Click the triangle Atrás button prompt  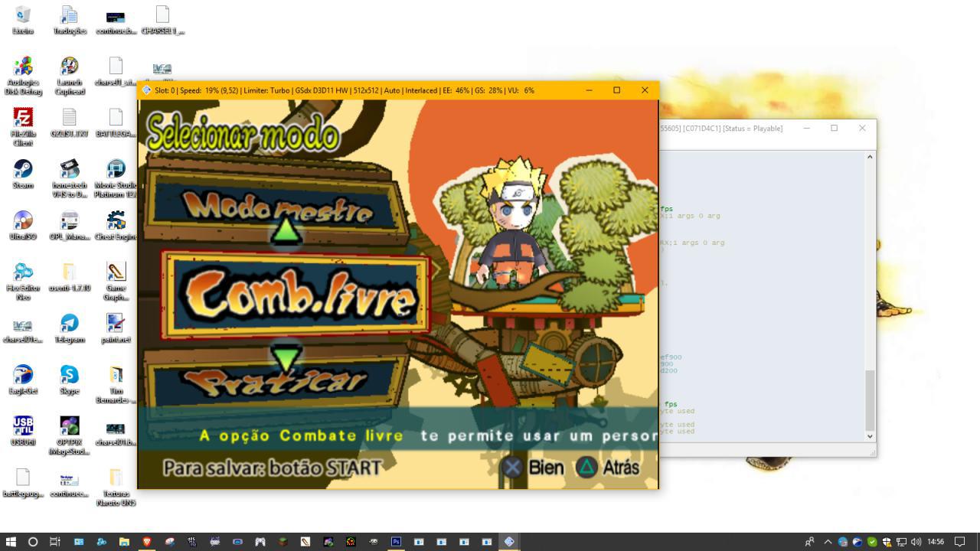608,467
